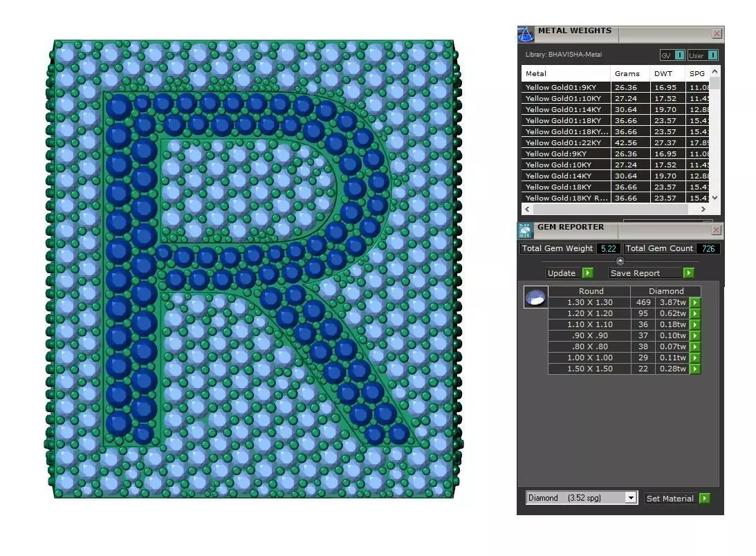The width and height of the screenshot is (756, 556).
Task: Select the Yellow Gold:14KY row
Action: tap(615, 176)
